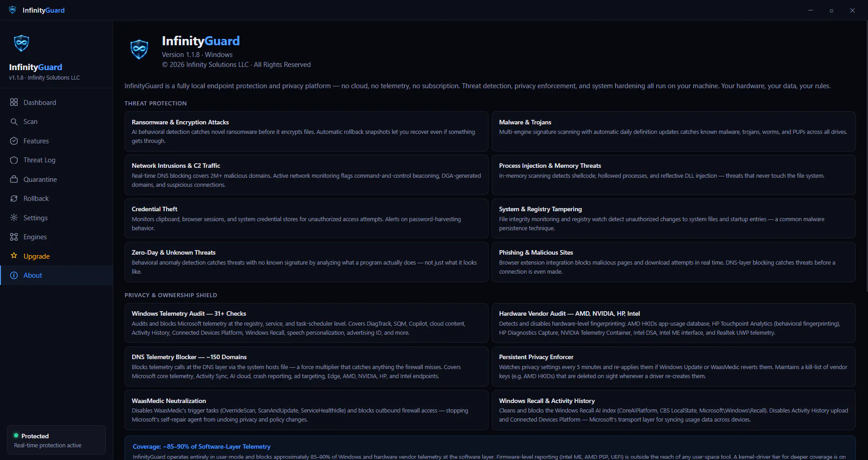The image size is (868, 460).
Task: Click the Process Injection & Memory Threats card
Action: pos(673,175)
